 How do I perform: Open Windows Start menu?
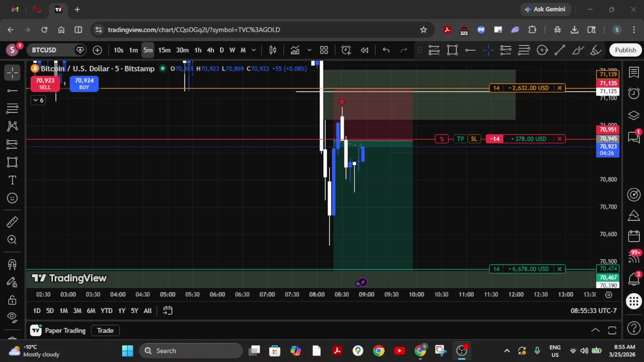pos(127,350)
